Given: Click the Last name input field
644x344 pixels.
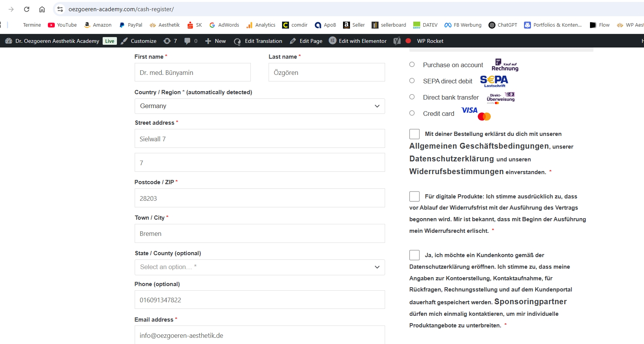Looking at the screenshot, I should (x=327, y=73).
